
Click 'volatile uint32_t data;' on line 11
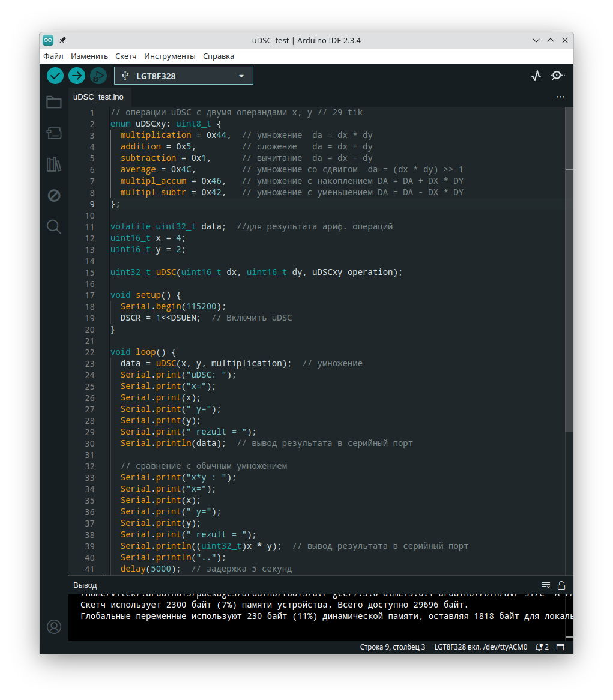coord(168,226)
